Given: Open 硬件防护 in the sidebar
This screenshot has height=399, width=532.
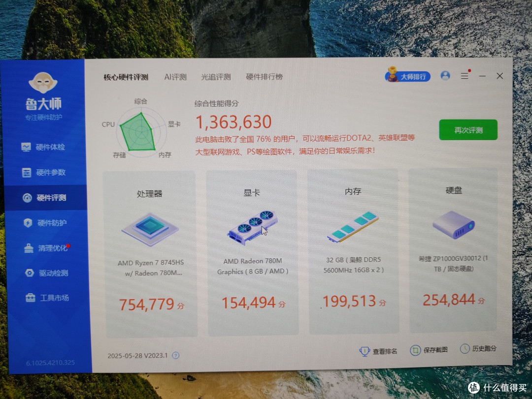Looking at the screenshot, I should 45,223.
